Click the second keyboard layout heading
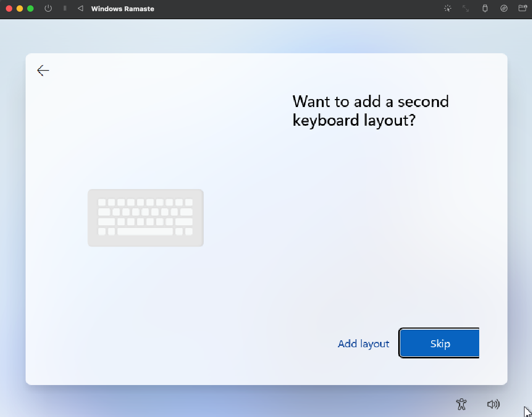532x417 pixels. pos(370,111)
